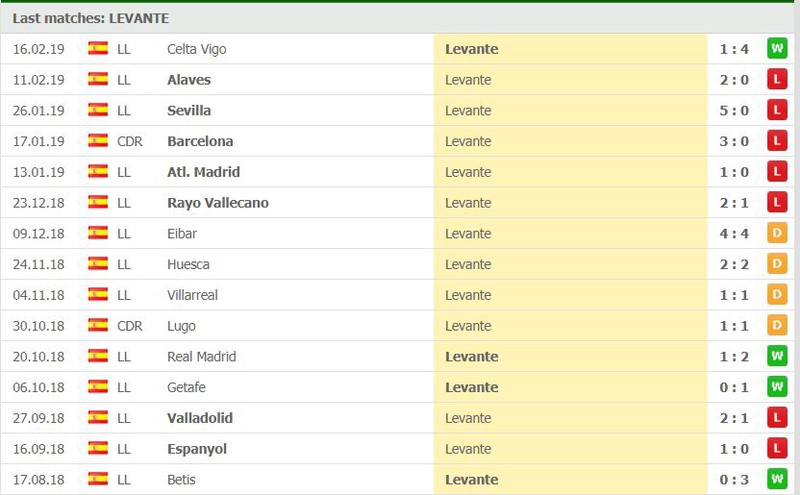Viewport: 800px width, 495px height.
Task: Click the 4 : 4 score against Eibar
Action: click(x=734, y=234)
